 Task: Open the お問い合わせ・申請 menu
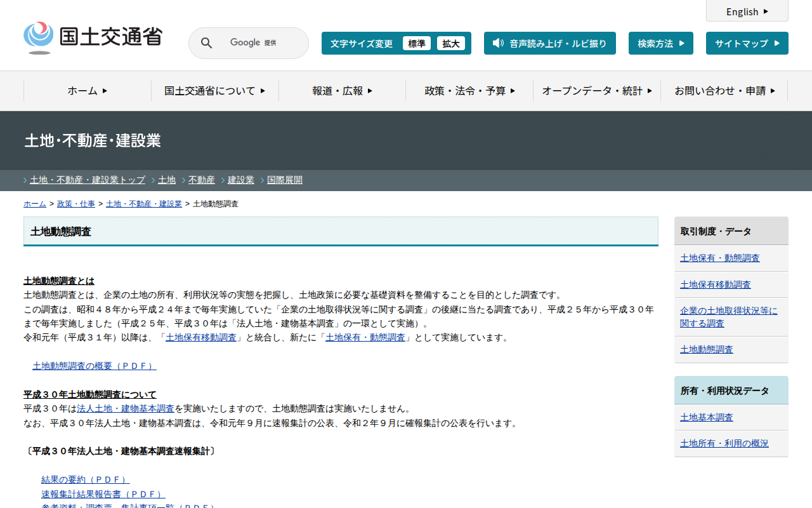(724, 91)
